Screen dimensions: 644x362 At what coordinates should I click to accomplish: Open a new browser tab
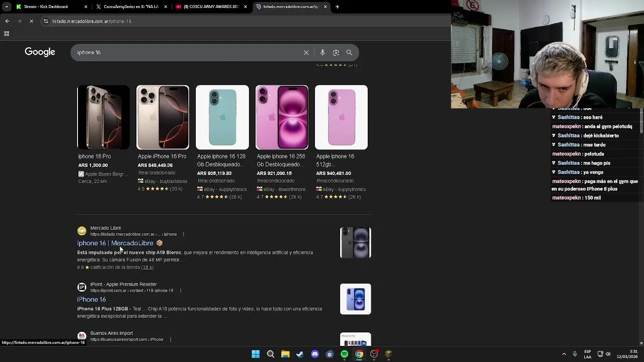337,7
